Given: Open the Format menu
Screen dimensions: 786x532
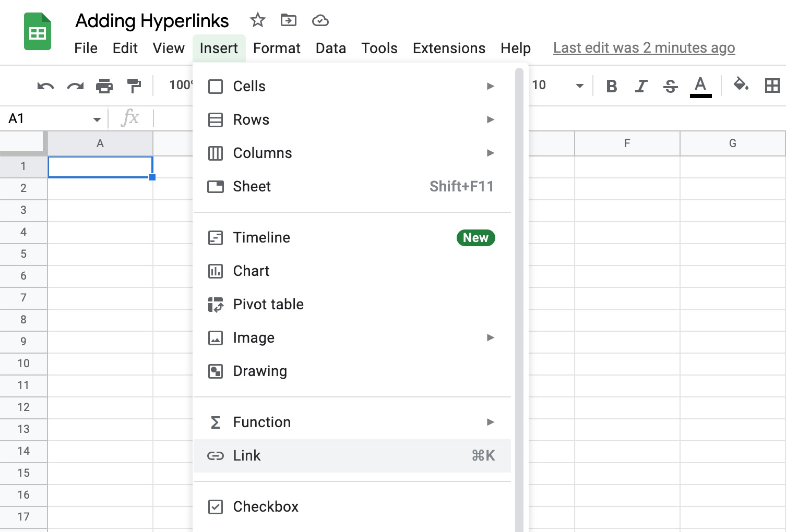Looking at the screenshot, I should tap(277, 48).
